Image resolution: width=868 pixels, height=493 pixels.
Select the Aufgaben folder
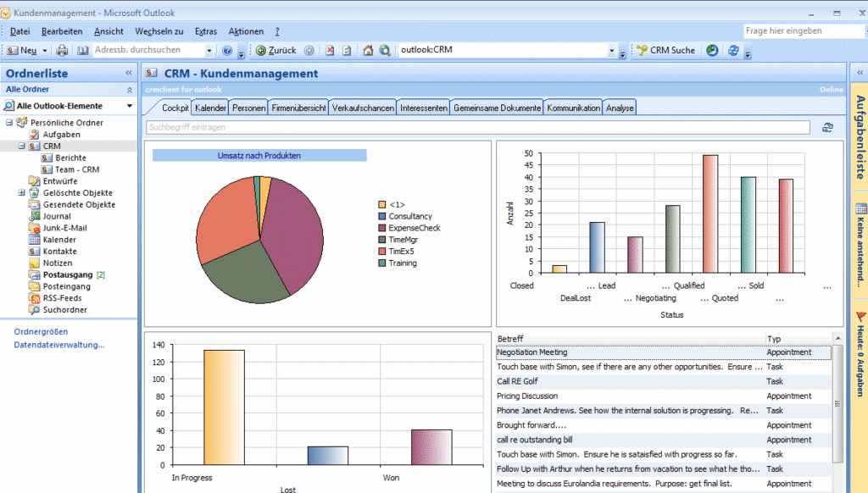click(61, 135)
